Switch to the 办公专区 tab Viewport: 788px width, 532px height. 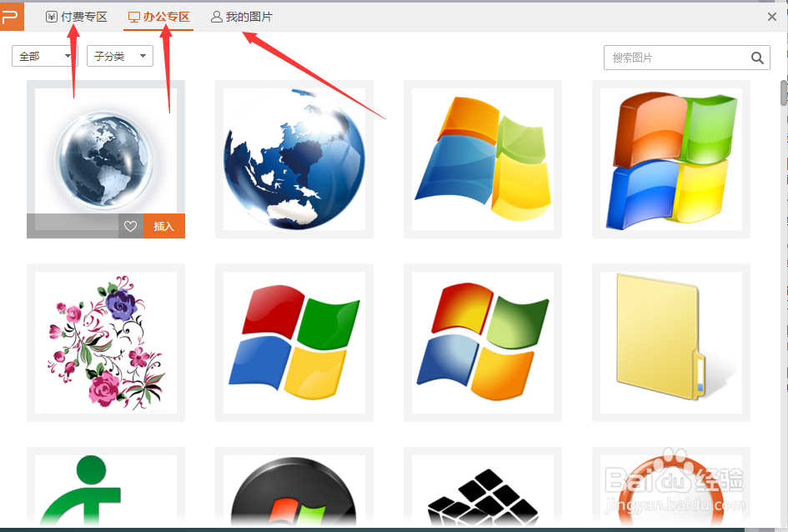pos(158,17)
